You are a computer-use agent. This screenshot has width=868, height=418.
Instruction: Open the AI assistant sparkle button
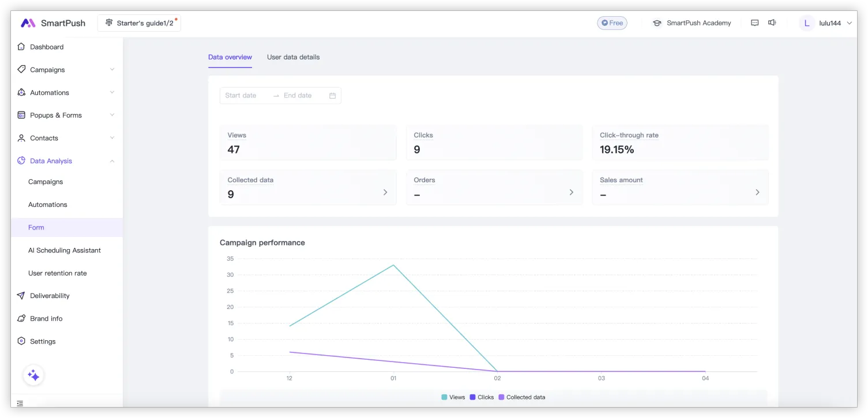[33, 375]
